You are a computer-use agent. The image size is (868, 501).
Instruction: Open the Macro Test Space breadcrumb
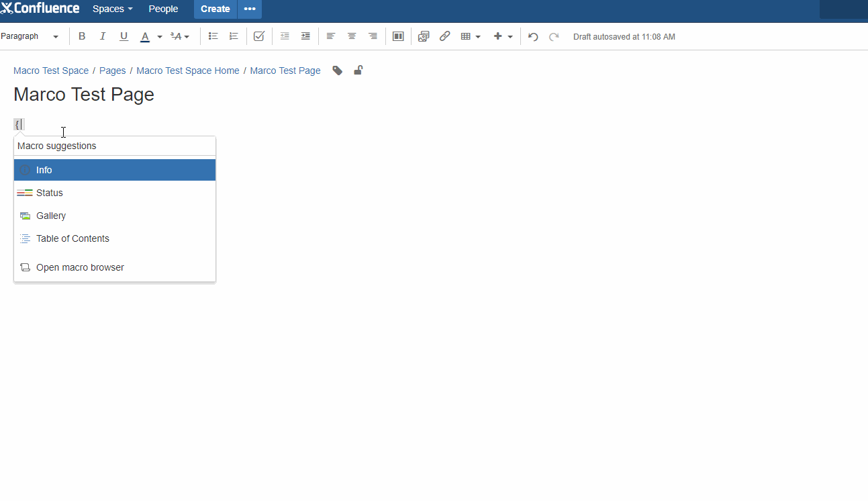51,71
